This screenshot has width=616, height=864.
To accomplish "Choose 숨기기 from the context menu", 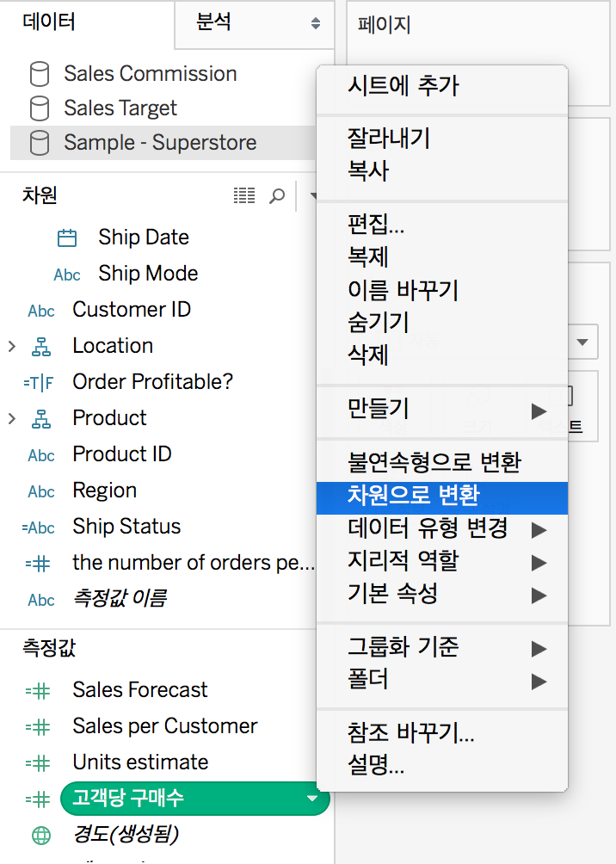I will coord(442,323).
